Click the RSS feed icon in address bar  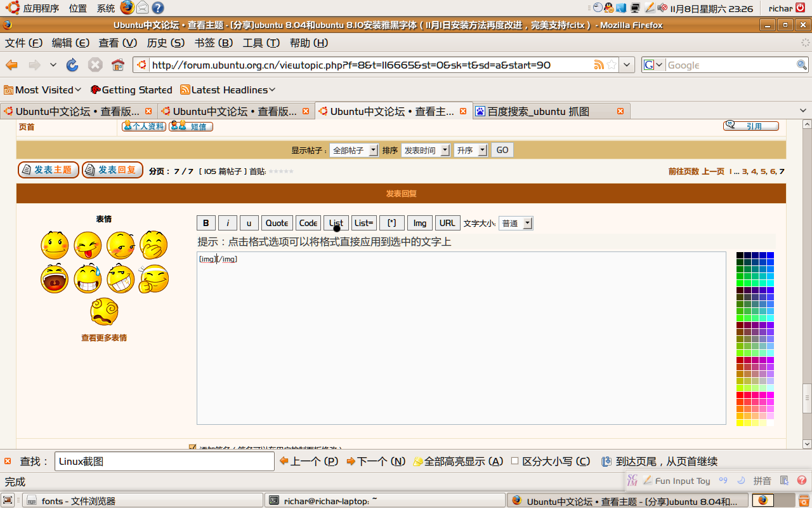[598, 65]
